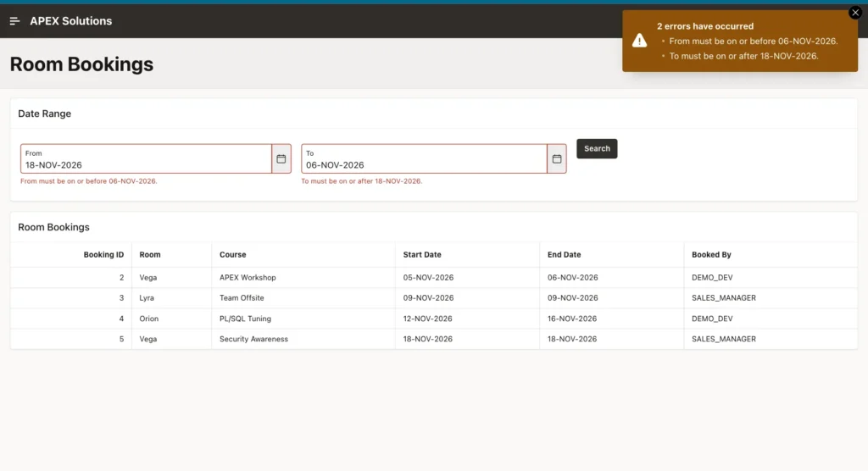This screenshot has width=868, height=471.
Task: Click the inline To validation error message
Action: coord(361,181)
